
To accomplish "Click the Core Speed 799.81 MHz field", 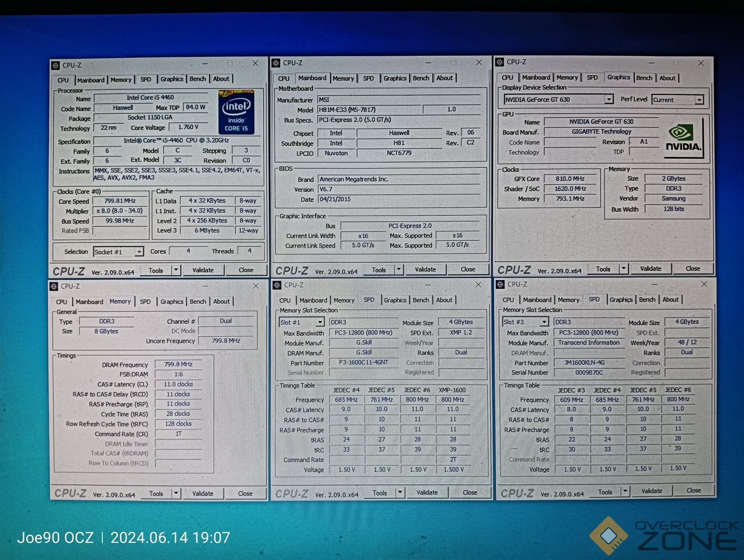I will click(120, 201).
